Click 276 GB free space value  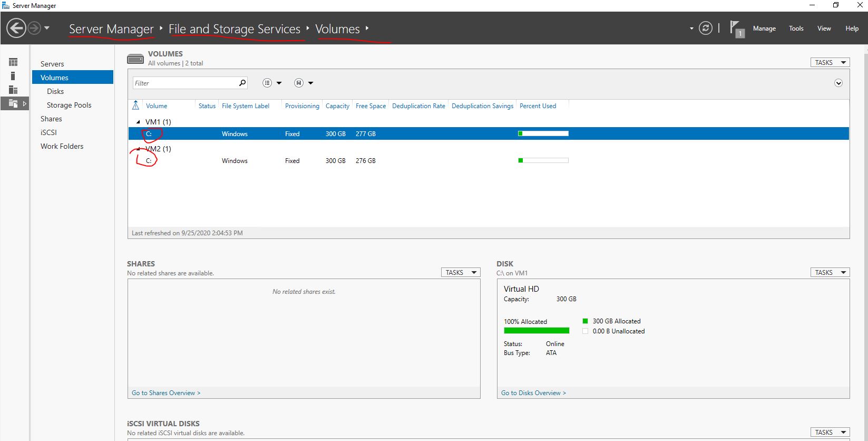(366, 161)
